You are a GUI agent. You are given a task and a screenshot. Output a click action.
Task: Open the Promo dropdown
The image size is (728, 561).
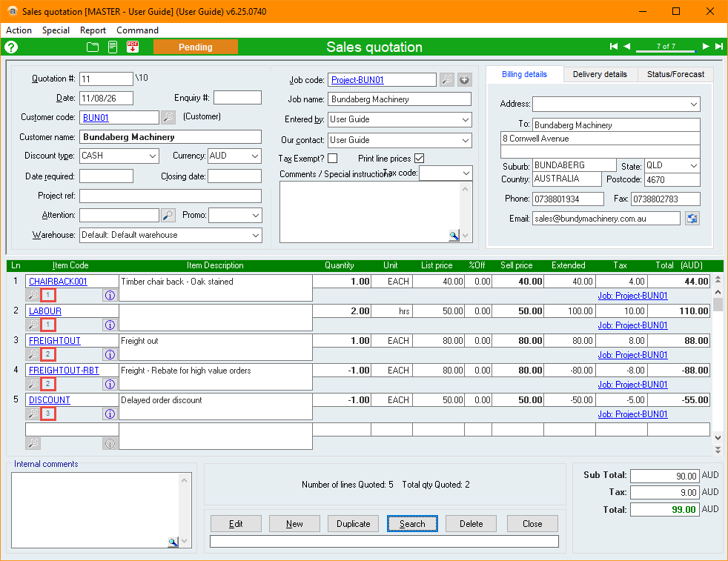[x=255, y=216]
